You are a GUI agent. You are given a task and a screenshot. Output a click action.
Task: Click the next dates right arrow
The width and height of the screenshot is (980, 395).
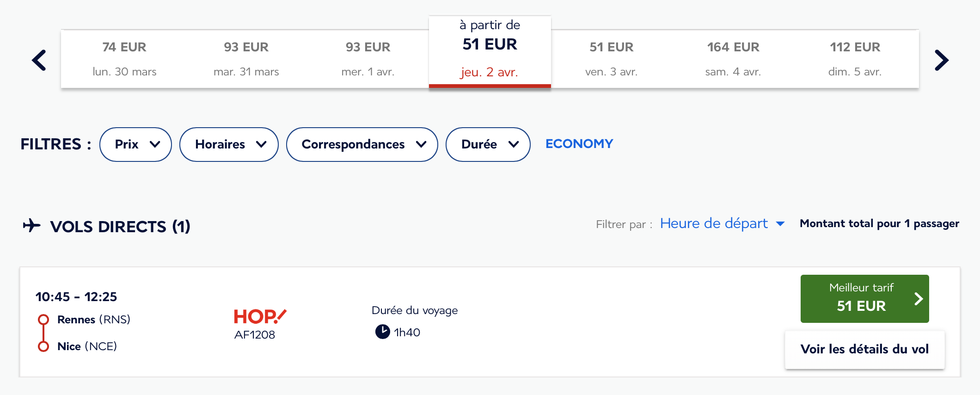(x=942, y=60)
